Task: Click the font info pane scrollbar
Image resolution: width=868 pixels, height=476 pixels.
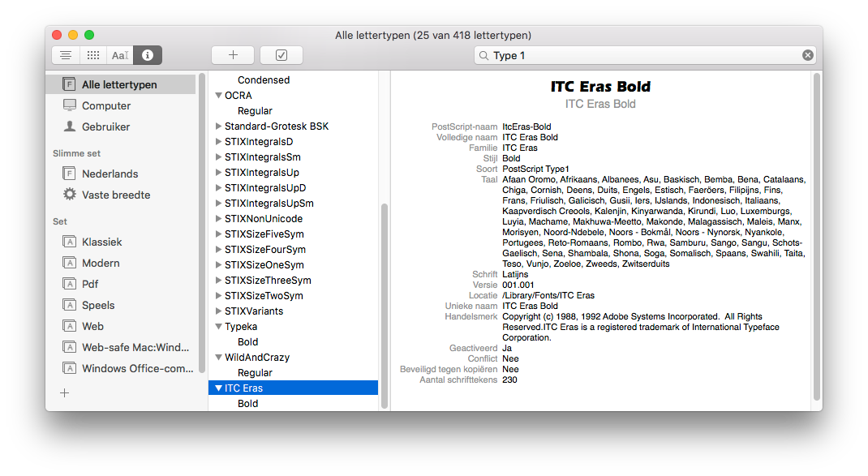Action: click(817, 237)
